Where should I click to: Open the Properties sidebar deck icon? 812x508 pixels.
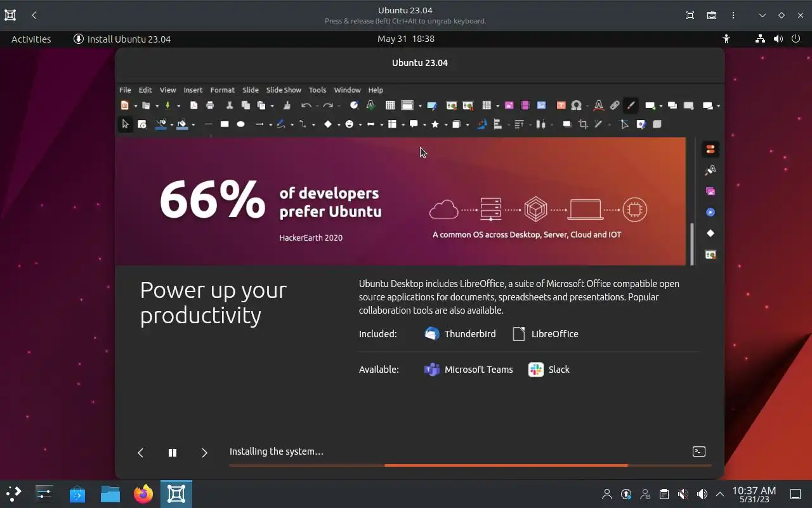[710, 149]
